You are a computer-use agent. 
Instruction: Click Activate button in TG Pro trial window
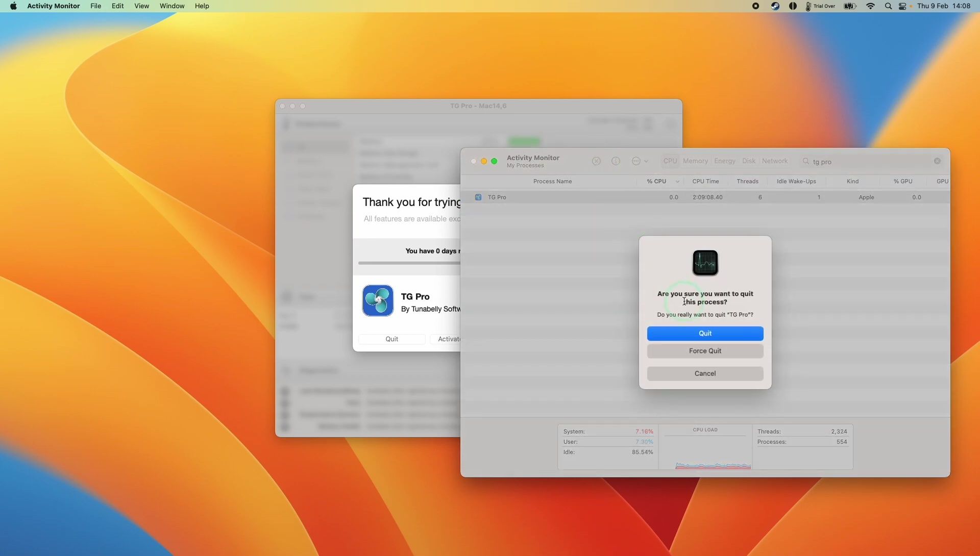tap(446, 339)
